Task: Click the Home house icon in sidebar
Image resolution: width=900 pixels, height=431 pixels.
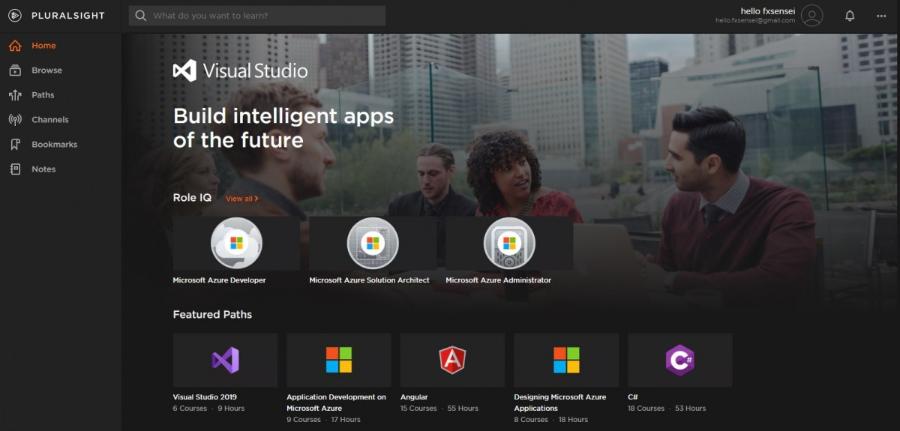Action: pyautogui.click(x=15, y=46)
